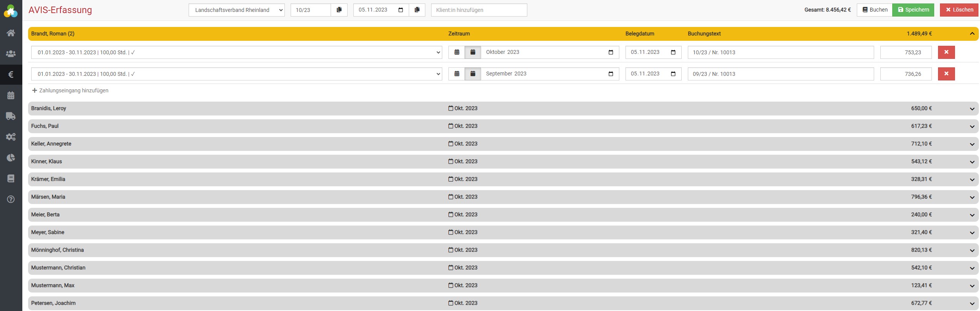Open the clients group icon in sidebar
The image size is (980, 311).
pyautogui.click(x=11, y=54)
